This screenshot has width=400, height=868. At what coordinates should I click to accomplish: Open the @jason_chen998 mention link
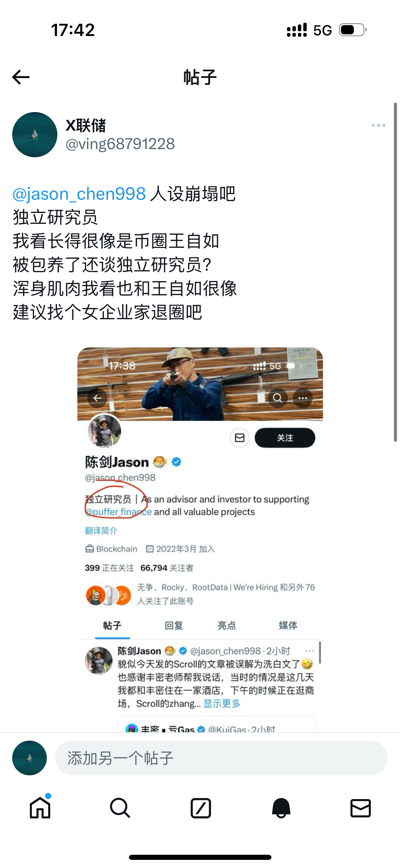[x=79, y=194]
